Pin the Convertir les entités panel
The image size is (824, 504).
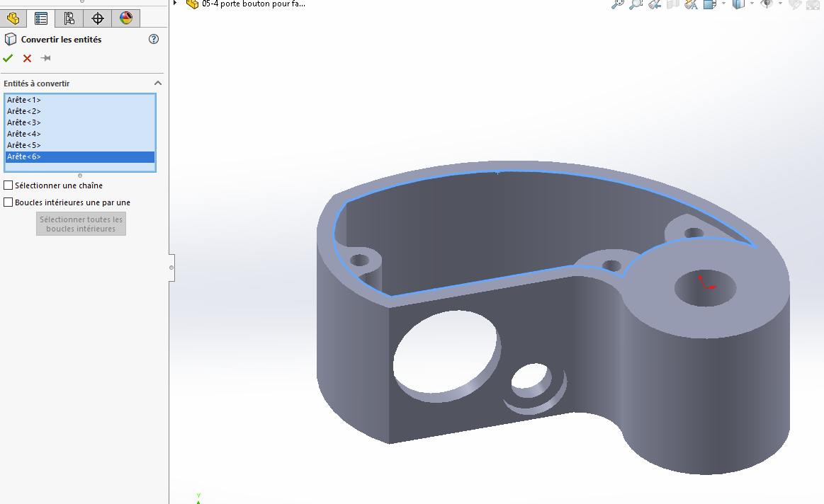(x=46, y=58)
